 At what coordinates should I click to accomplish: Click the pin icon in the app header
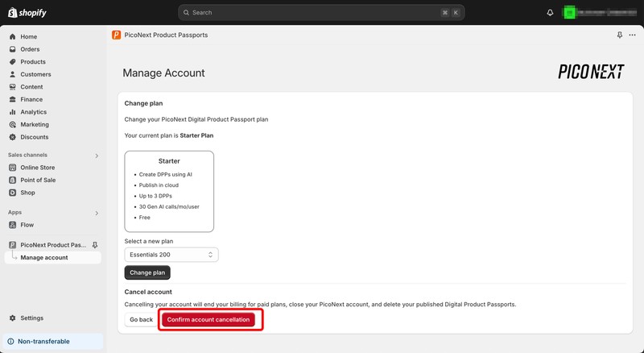[x=619, y=35]
